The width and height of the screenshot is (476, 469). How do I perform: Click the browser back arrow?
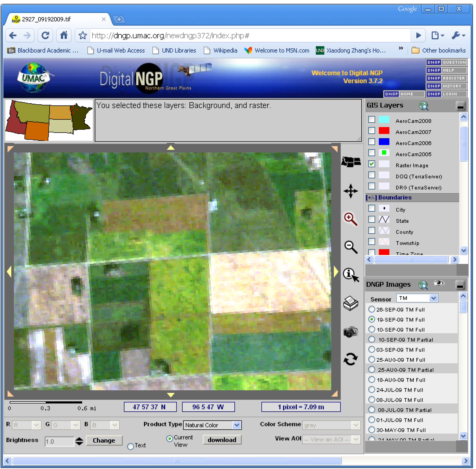13,36
